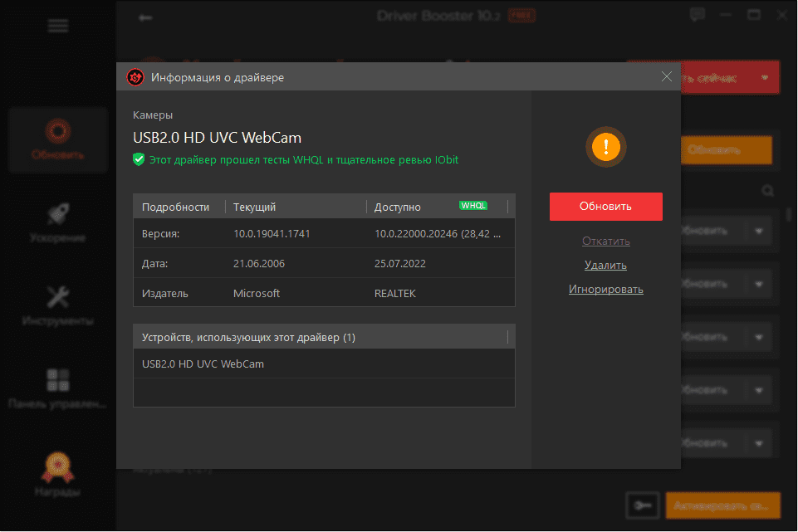The height and width of the screenshot is (532, 798).
Task: Click the Удалить link
Action: pyautogui.click(x=605, y=265)
